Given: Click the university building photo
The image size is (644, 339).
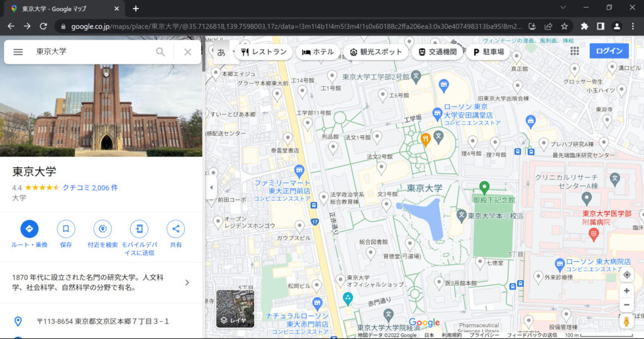Looking at the screenshot, I should tap(101, 110).
